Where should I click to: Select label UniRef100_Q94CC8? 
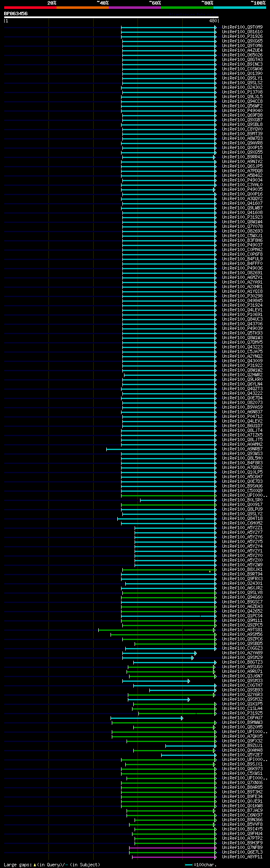coord(242,102)
